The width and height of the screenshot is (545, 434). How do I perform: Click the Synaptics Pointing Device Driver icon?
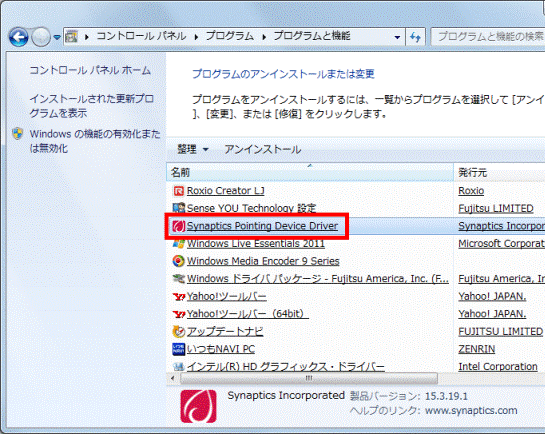point(178,226)
